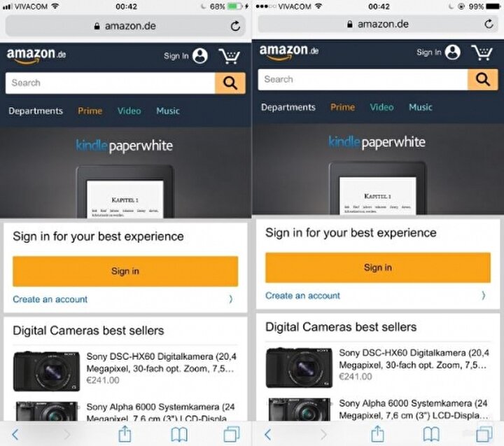Tap the orange Sign in button on the left phone
Viewport: 504px width, 446px height.
pyautogui.click(x=125, y=271)
